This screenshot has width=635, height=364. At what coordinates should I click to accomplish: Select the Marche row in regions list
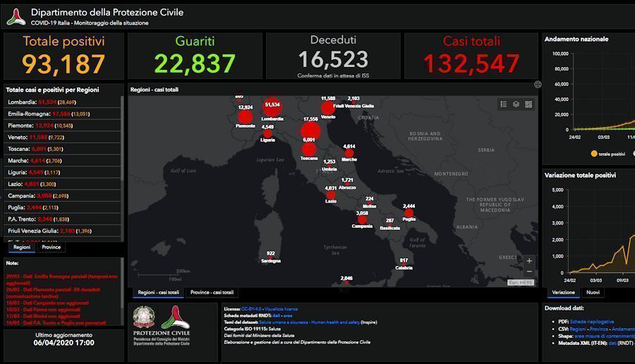pyautogui.click(x=62, y=161)
